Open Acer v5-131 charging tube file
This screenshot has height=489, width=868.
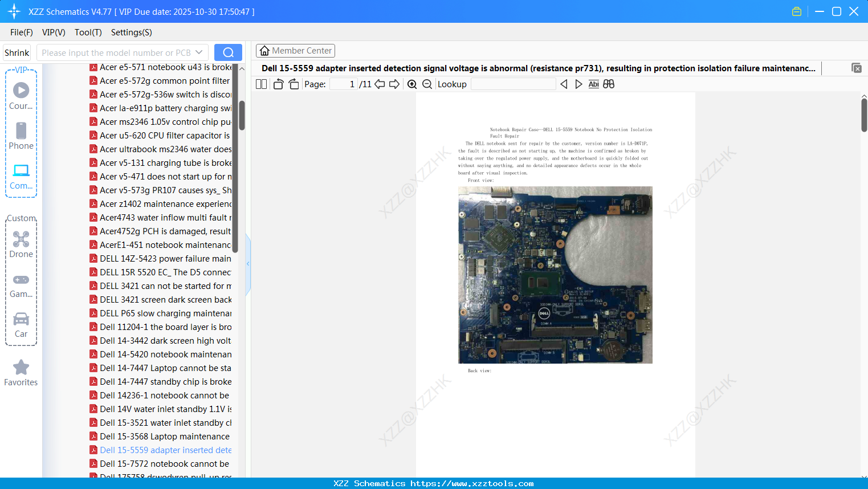pyautogui.click(x=161, y=163)
